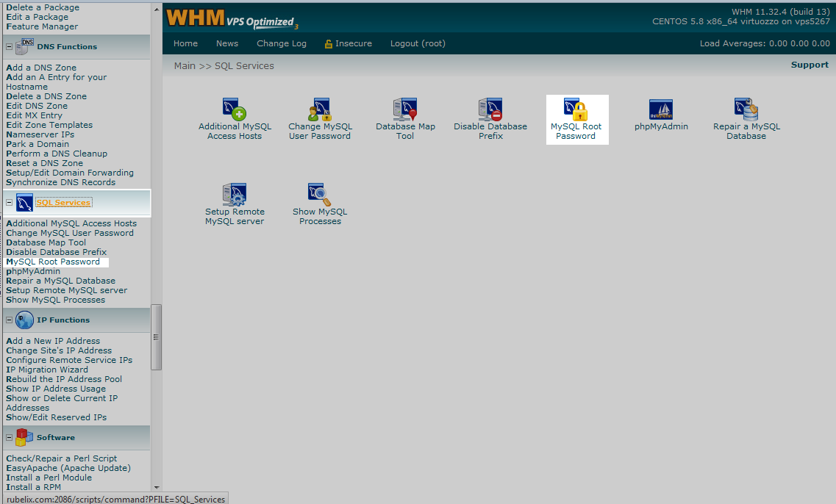The image size is (836, 504).
Task: Collapse the Software section
Action: click(x=9, y=438)
